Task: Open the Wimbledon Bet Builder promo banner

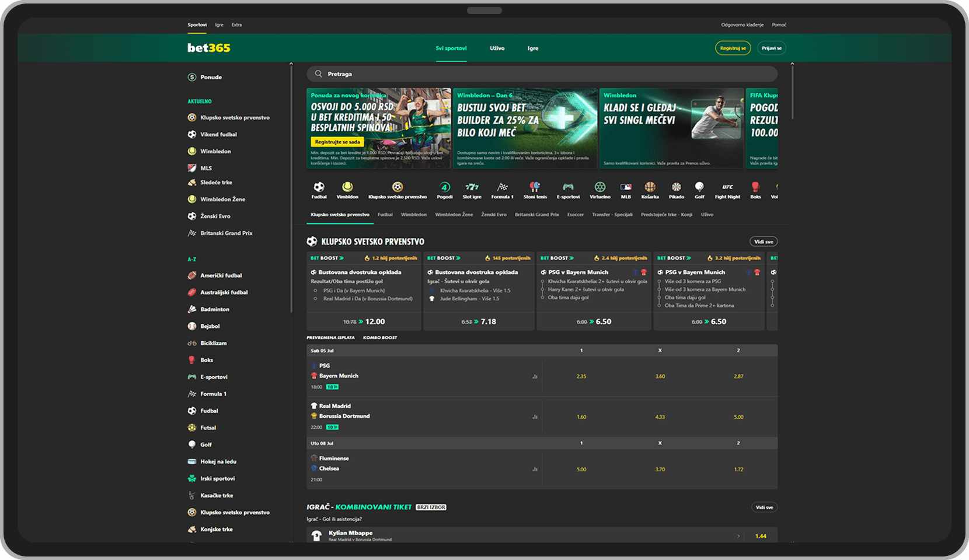Action: tap(525, 128)
